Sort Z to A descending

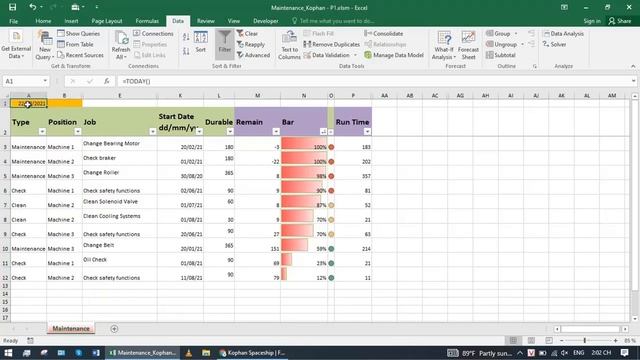[186, 51]
